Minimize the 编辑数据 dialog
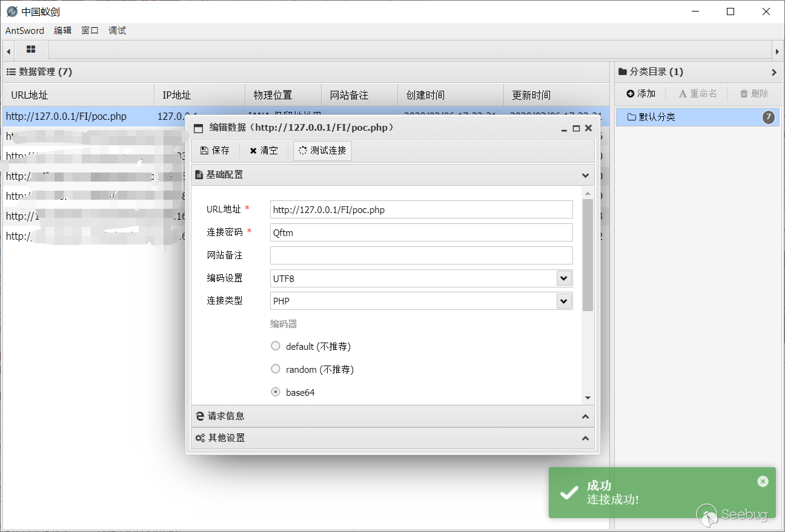 coord(565,128)
